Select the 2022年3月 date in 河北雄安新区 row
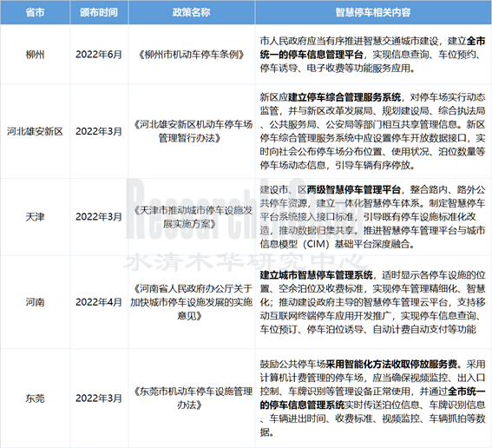 point(99,131)
